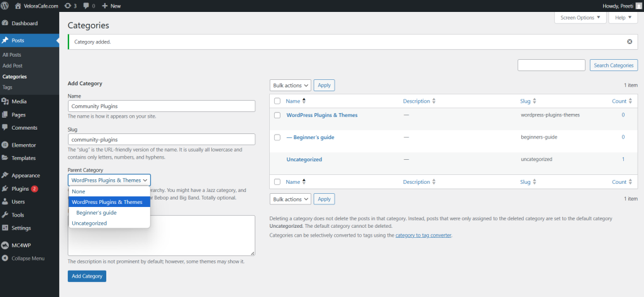The image size is (644, 297).
Task: Click the Comments icon in sidebar
Action: coord(5,128)
